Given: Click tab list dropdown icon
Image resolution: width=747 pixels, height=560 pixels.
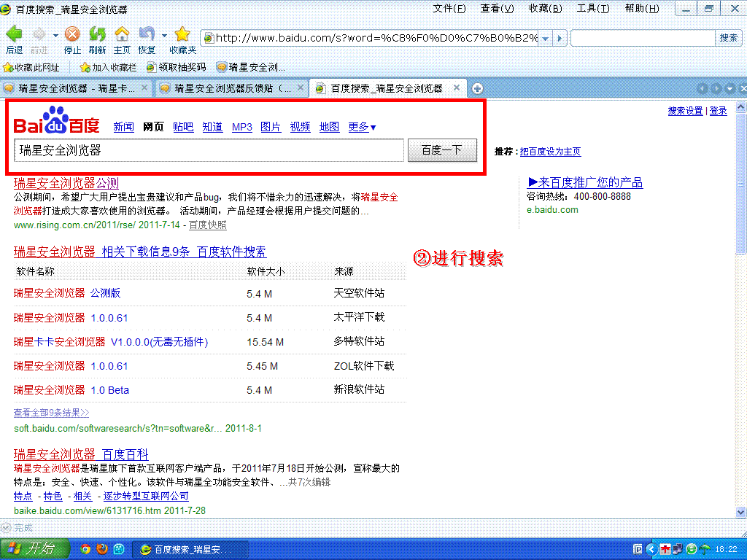Looking at the screenshot, I should 729,88.
